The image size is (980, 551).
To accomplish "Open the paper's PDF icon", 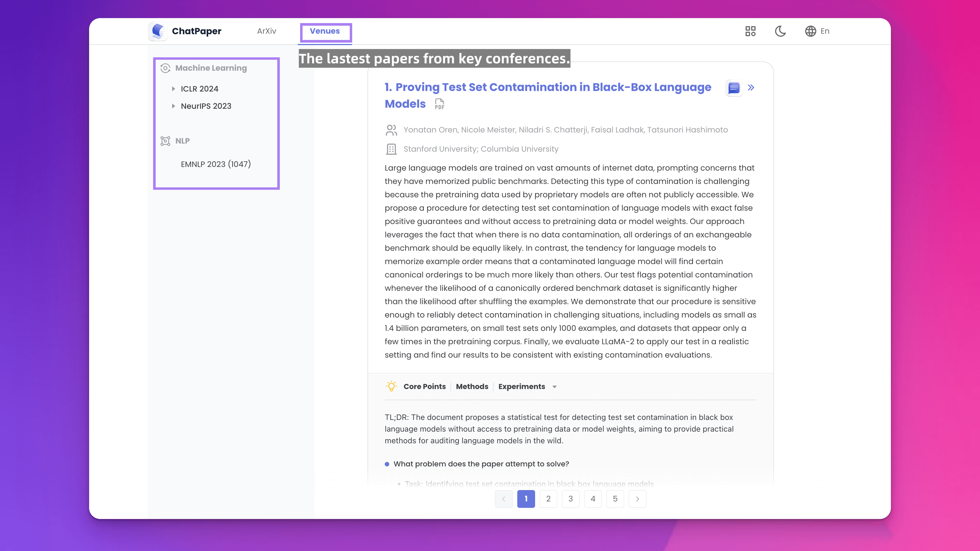I will tap(439, 104).
